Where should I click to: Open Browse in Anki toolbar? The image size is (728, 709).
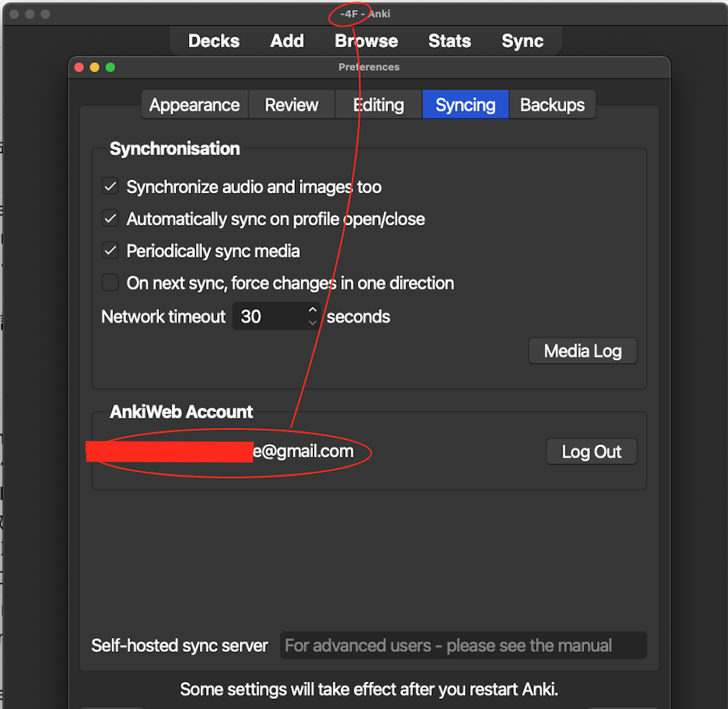[x=367, y=41]
